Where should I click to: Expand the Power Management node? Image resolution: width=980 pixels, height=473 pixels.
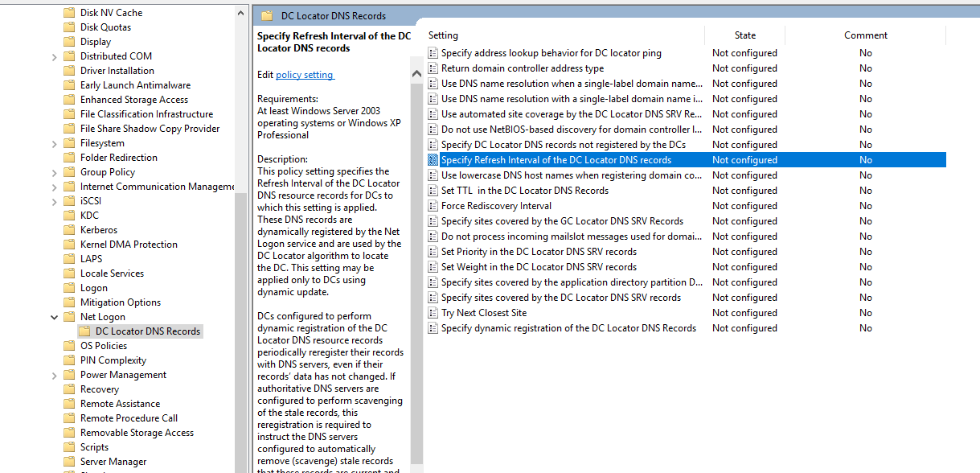(54, 374)
